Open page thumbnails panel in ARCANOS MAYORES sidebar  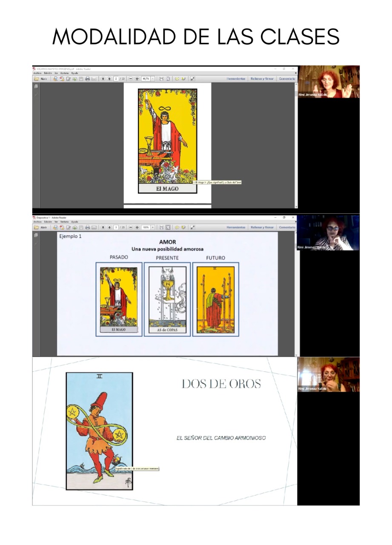[36, 86]
